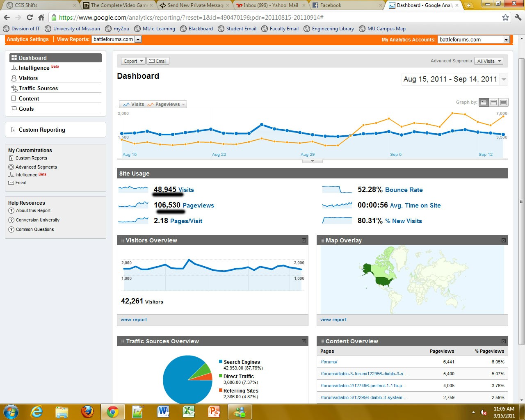The height and width of the screenshot is (420, 525).
Task: Launch Internet Explorer from the taskbar
Action: [x=37, y=412]
